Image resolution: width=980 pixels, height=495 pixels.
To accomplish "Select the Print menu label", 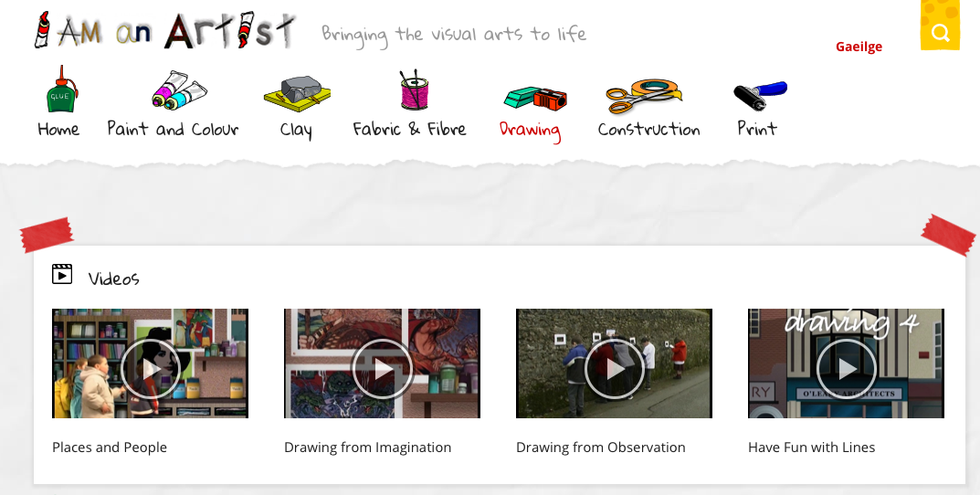I will pos(757,128).
